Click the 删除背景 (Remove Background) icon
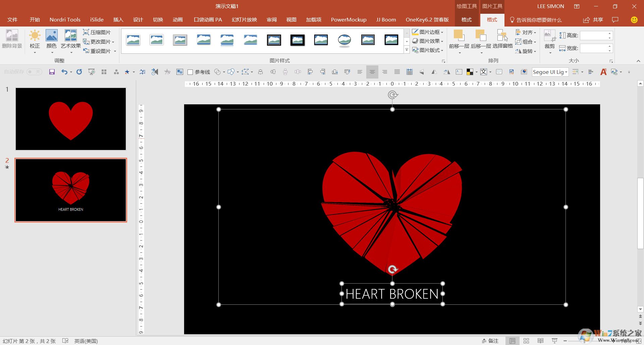The image size is (644, 345). (12, 40)
